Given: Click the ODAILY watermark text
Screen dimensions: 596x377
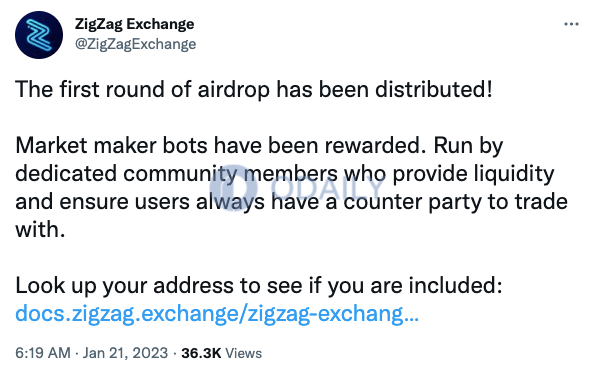Looking at the screenshot, I should click(327, 188).
